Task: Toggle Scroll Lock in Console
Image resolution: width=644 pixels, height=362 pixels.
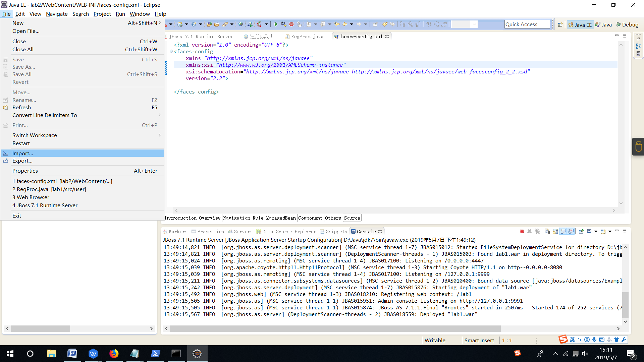Action: [x=555, y=232]
